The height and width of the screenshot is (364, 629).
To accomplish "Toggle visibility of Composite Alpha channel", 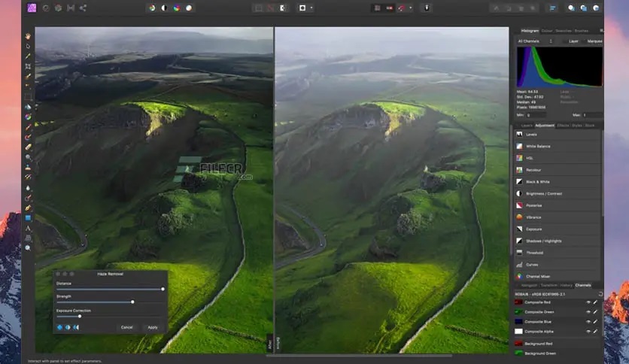I will coord(588,332).
